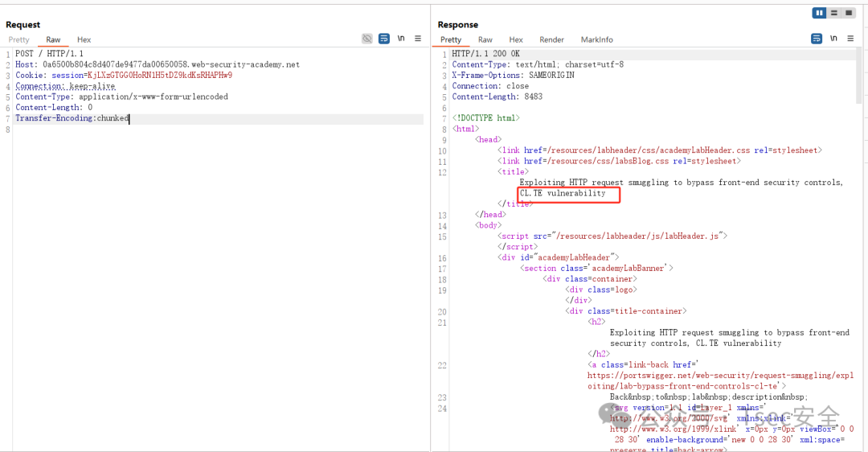Click the labHeader.js script src line

pos(612,236)
